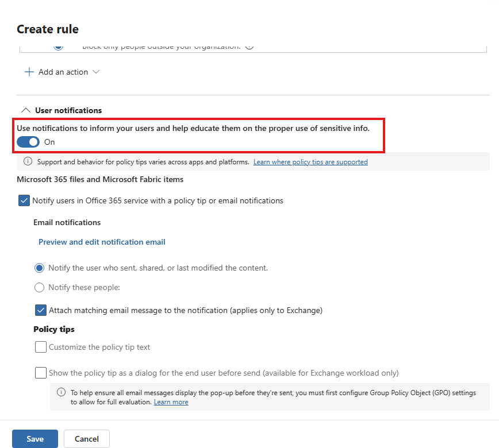499x448 pixels.
Task: Click the User notifications section header
Action: pos(67,110)
